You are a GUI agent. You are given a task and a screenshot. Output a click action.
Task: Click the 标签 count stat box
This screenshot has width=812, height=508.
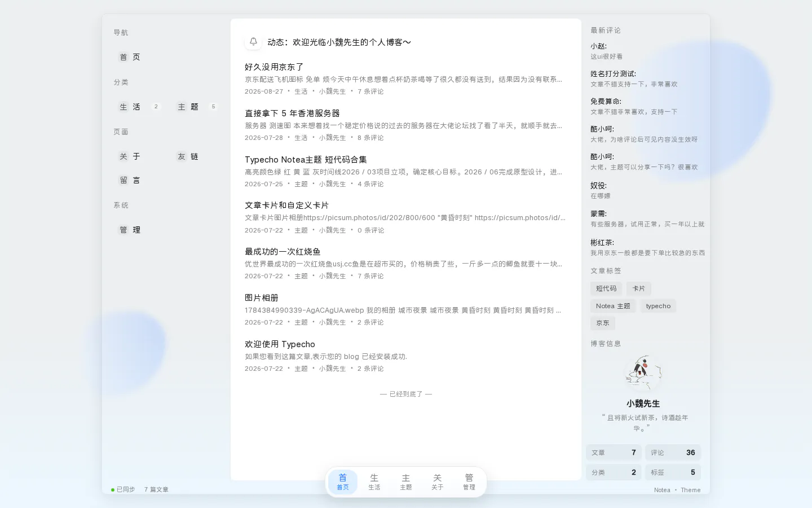673,472
